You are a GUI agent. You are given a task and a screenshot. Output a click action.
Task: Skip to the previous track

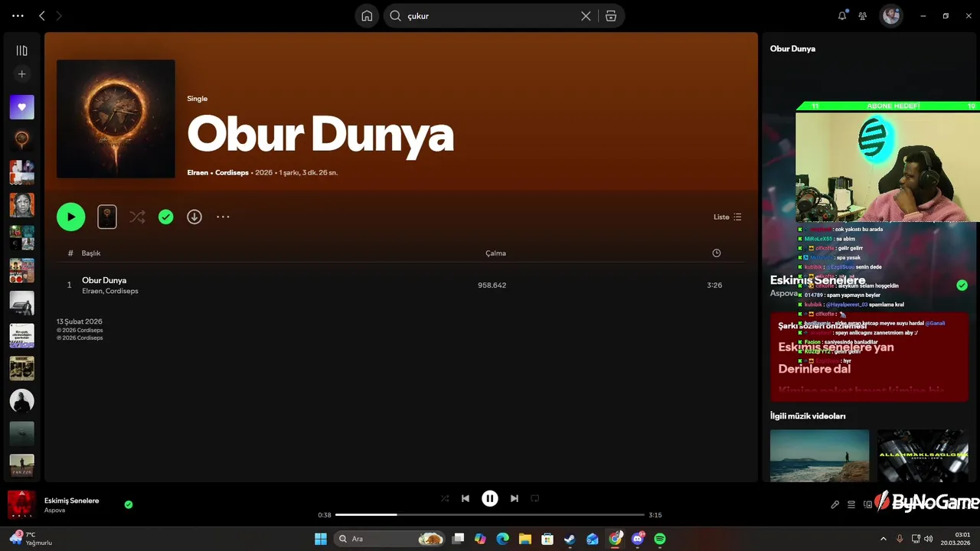click(x=465, y=498)
